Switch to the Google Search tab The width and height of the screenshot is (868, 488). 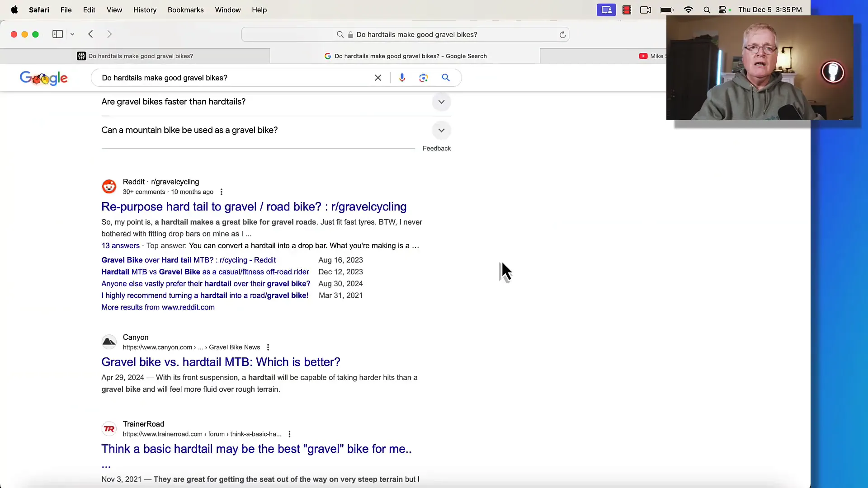coord(405,56)
